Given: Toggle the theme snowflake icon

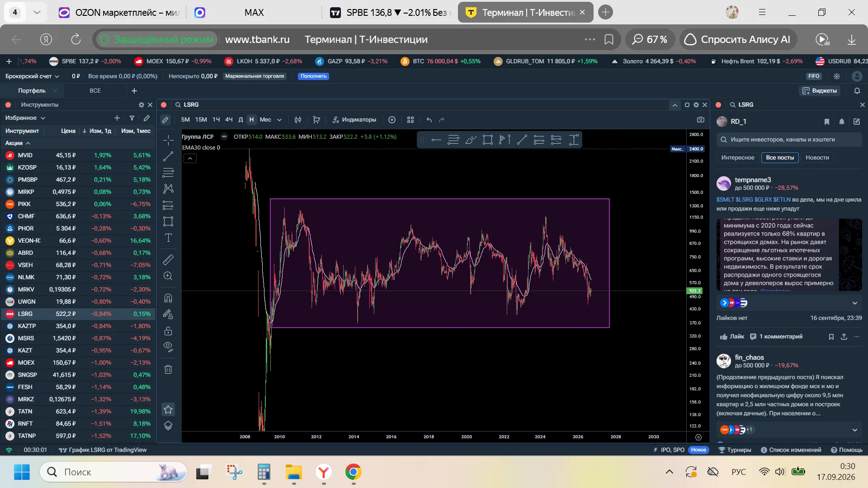Looking at the screenshot, I should tap(837, 76).
